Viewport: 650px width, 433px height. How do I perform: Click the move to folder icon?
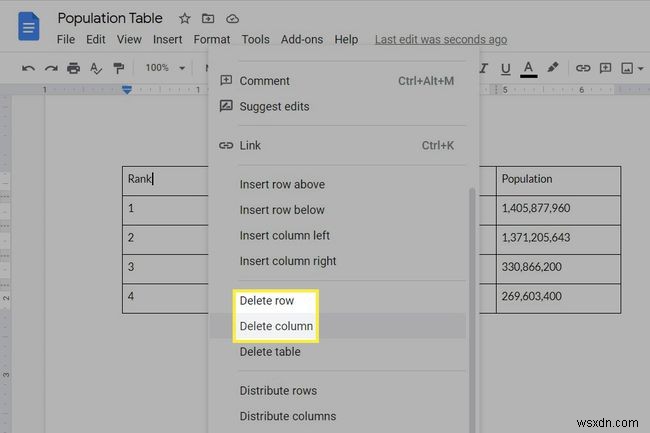click(x=208, y=19)
